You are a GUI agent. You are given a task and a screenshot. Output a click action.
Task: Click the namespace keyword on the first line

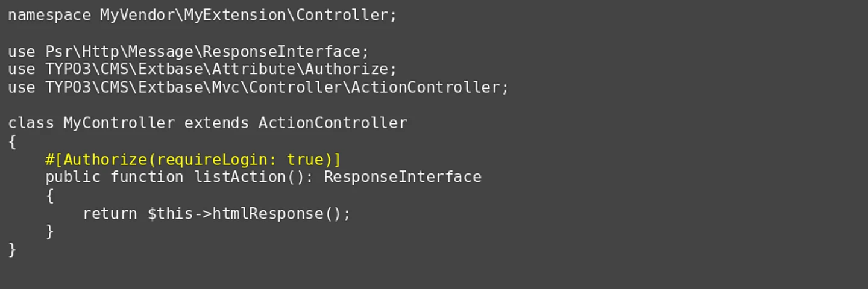coord(49,15)
